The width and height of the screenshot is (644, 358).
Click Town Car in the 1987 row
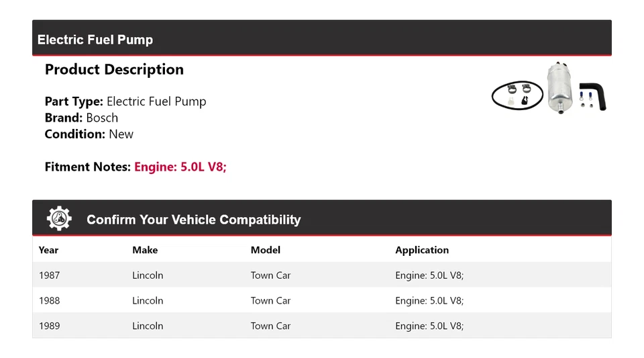click(x=270, y=275)
